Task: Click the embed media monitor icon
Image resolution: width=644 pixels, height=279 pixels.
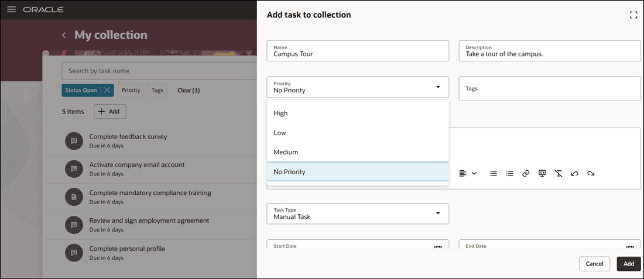Action: pos(542,173)
